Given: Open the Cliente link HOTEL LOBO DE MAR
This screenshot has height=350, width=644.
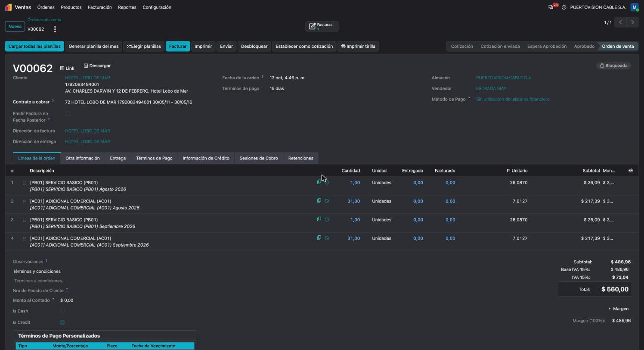Looking at the screenshot, I should [x=87, y=78].
